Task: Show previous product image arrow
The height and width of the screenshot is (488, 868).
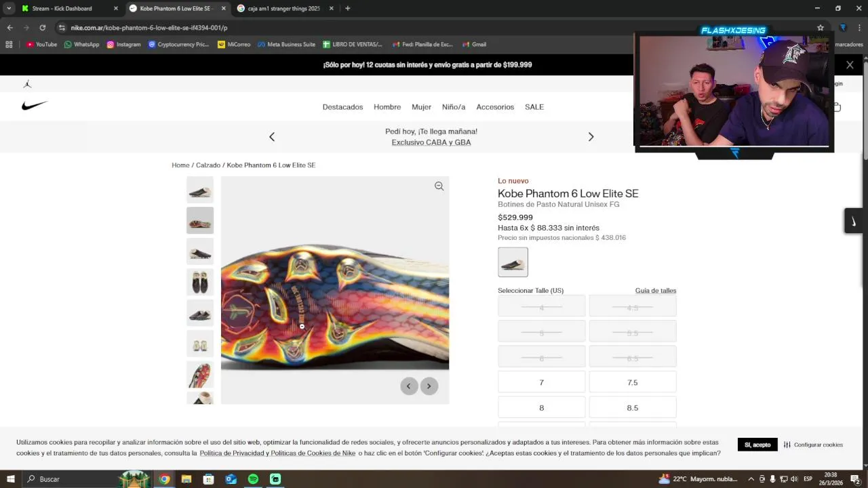Action: coord(408,386)
